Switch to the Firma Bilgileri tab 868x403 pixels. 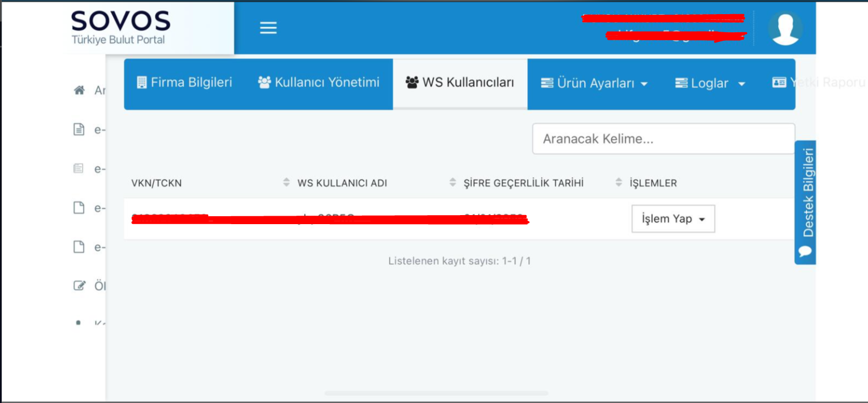[184, 83]
